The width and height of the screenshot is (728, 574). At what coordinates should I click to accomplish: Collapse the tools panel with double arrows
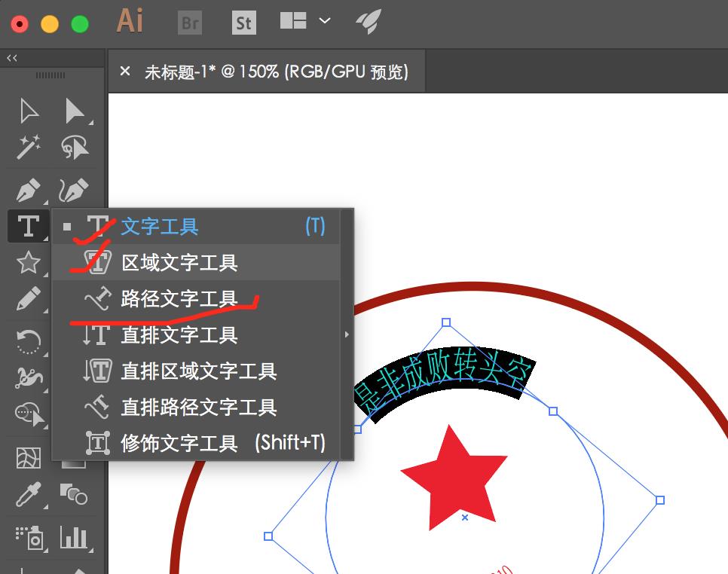(12, 58)
